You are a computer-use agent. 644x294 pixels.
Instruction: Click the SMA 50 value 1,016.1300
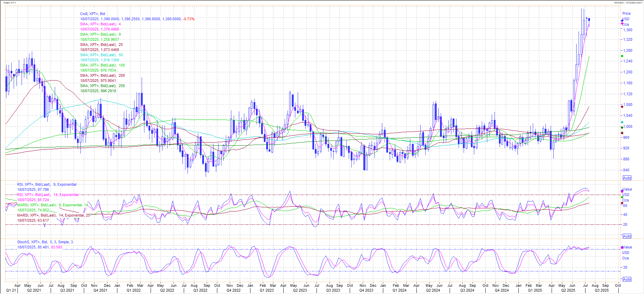[110, 60]
